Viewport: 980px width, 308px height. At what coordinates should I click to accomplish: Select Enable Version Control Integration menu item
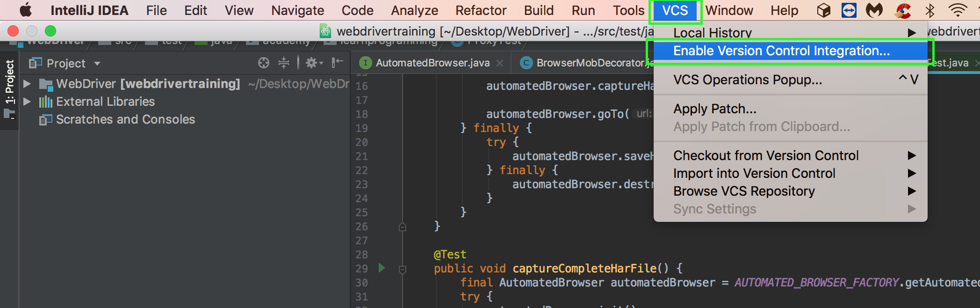781,51
